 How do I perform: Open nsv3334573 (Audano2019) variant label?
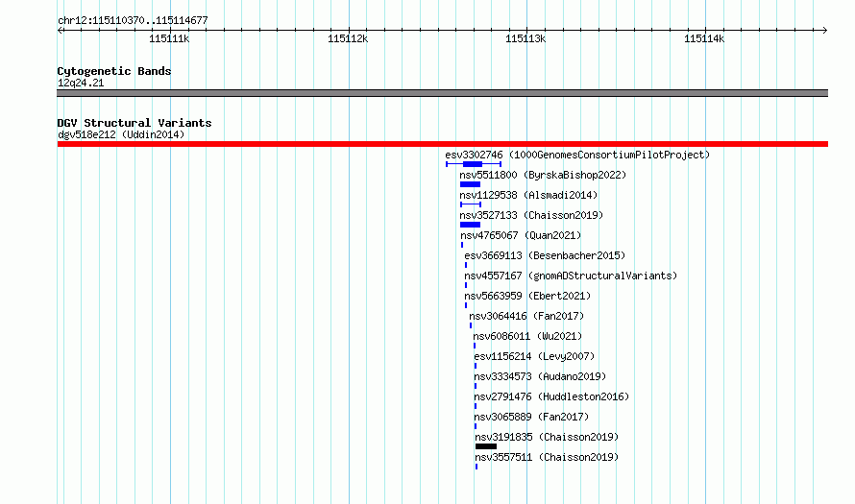(540, 376)
